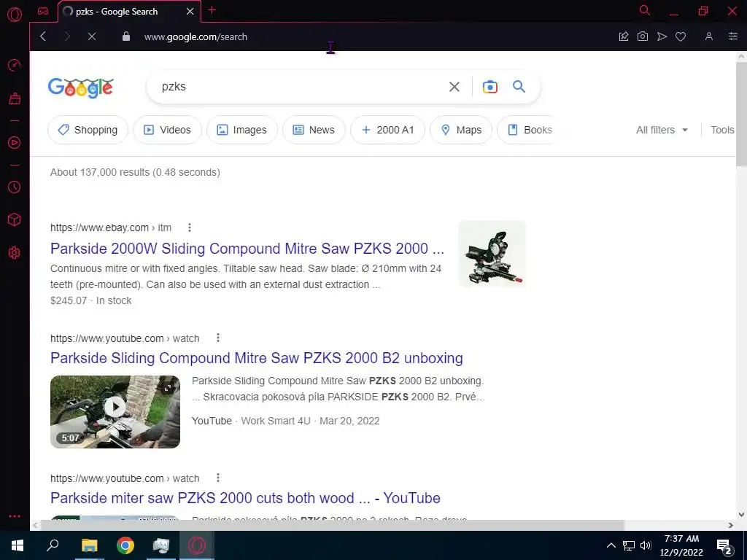Viewport: 747px width, 560px height.
Task: Add 2000 A1 to search query
Action: 388,130
